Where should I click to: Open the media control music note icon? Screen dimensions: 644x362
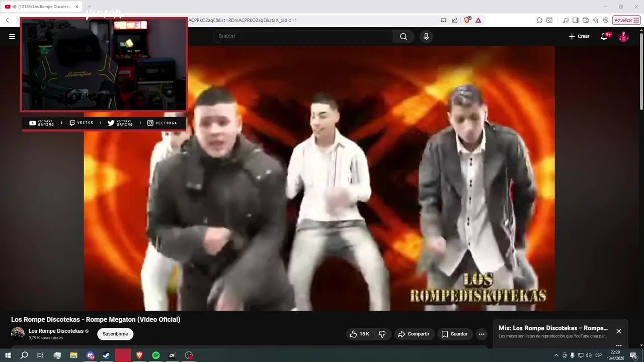pos(566,20)
